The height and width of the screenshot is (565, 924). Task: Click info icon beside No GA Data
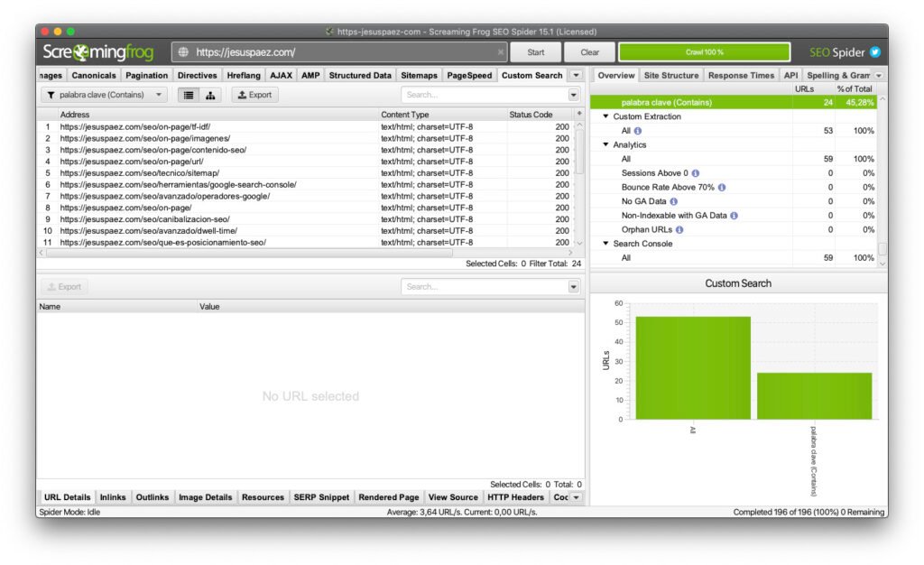[673, 201]
